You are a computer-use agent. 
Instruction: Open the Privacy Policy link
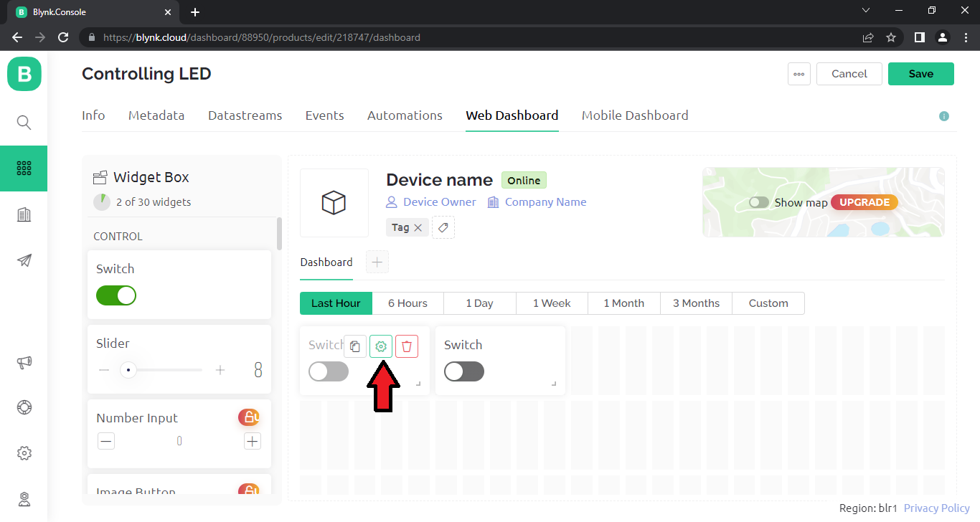click(937, 508)
